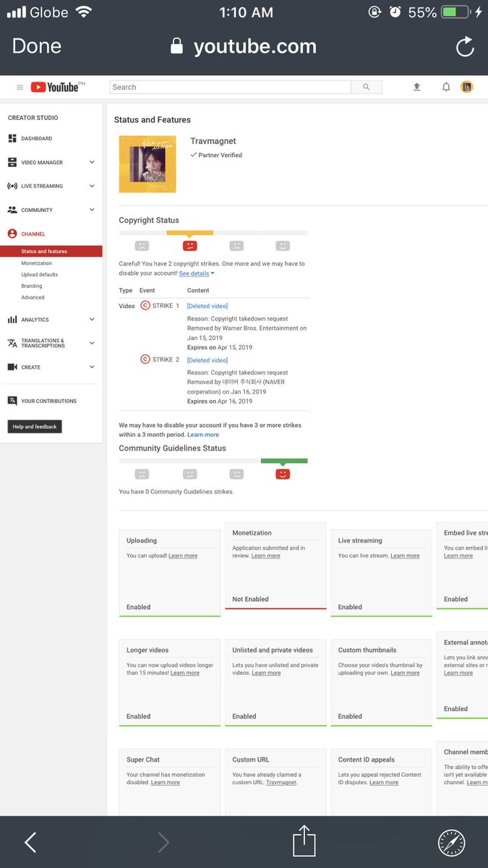Click the Create camera icon

tap(12, 367)
